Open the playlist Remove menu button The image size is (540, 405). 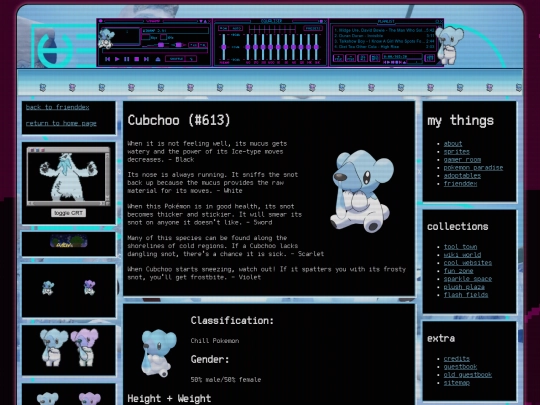click(351, 58)
